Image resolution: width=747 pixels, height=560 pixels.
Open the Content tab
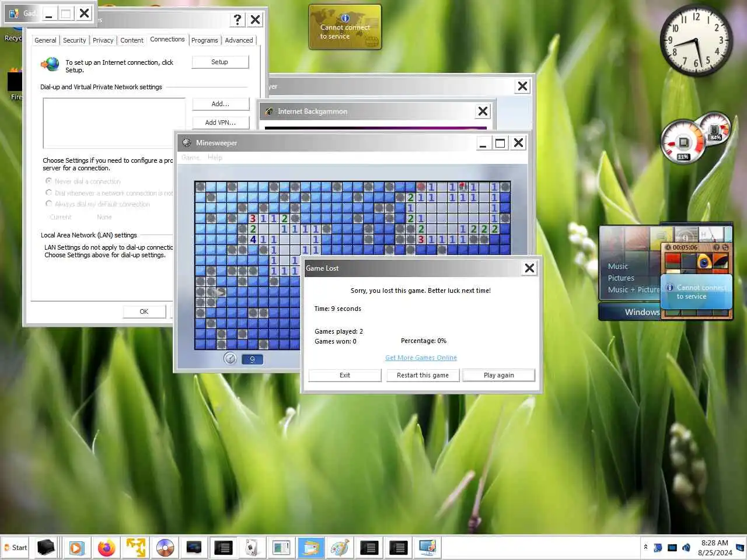click(x=131, y=40)
